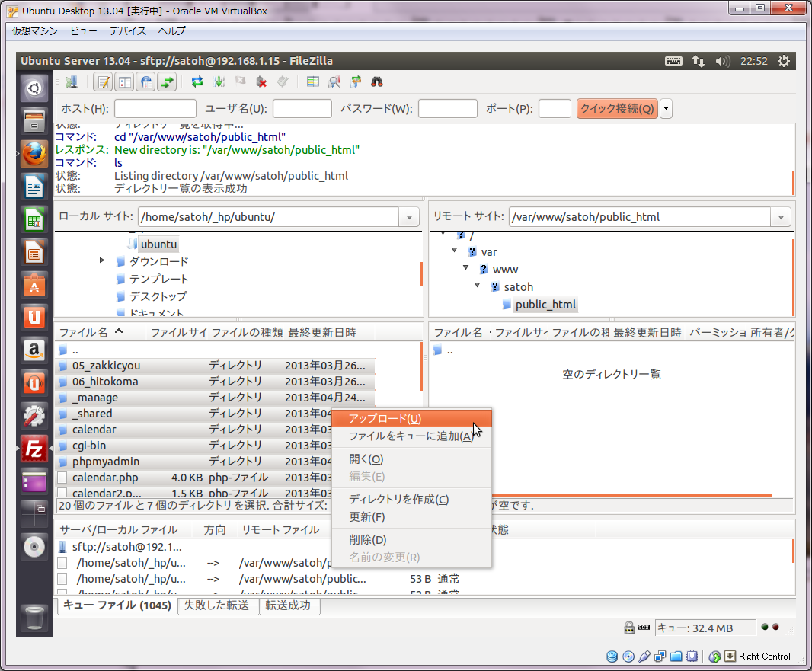Open the local site path dropdown

point(409,217)
